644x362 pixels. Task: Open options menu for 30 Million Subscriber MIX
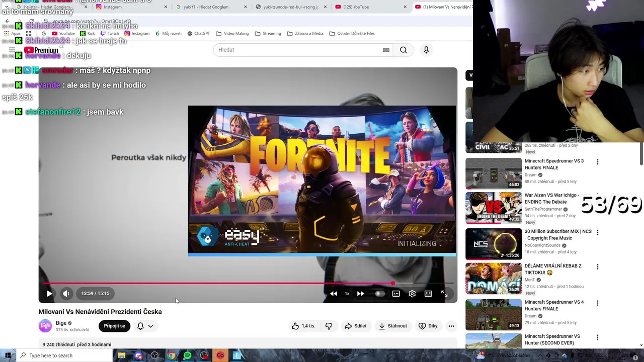tap(598, 232)
